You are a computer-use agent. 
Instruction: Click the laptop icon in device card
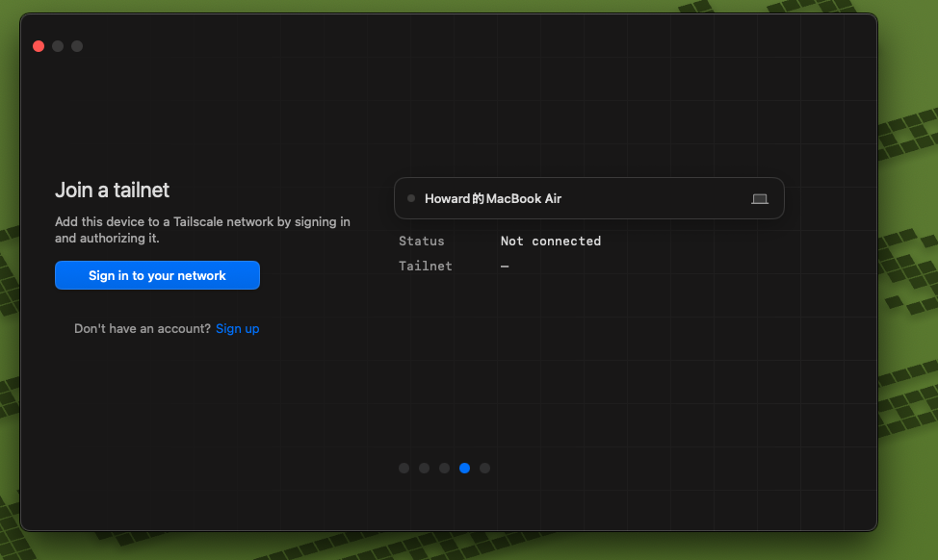tap(759, 199)
